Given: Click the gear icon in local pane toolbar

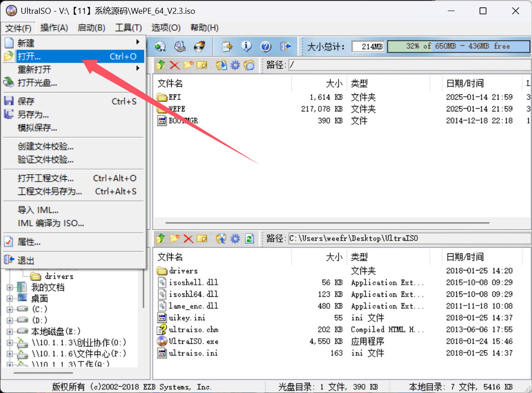Looking at the screenshot, I should tap(235, 239).
